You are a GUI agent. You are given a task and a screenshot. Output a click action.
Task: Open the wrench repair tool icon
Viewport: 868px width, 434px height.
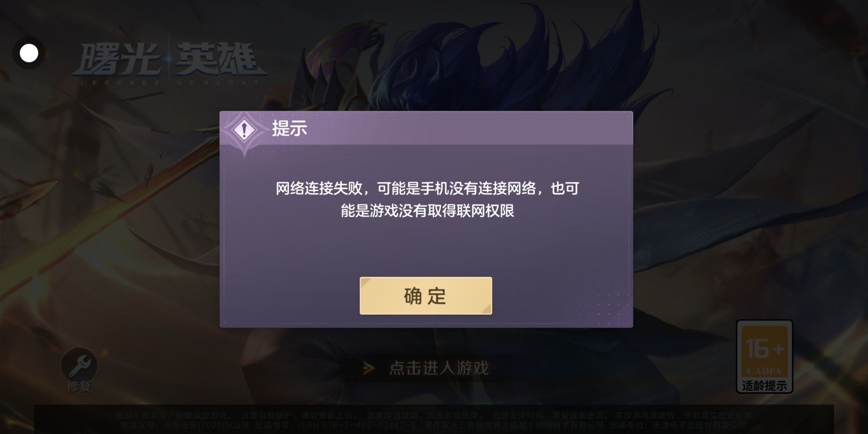[79, 366]
